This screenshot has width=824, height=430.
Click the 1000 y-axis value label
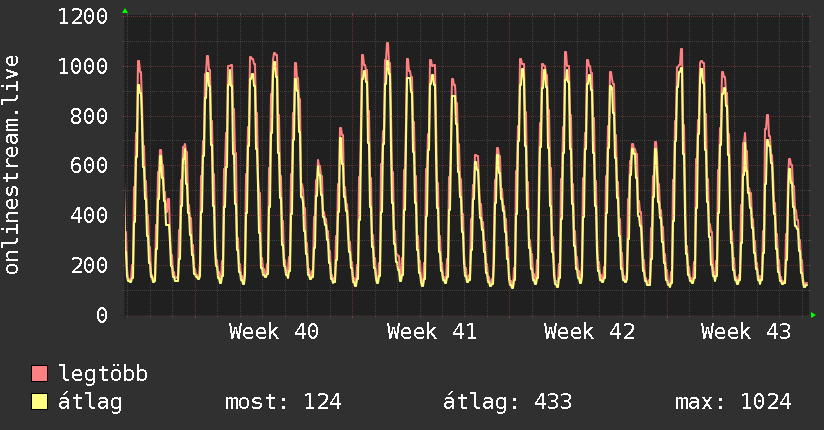[83, 67]
